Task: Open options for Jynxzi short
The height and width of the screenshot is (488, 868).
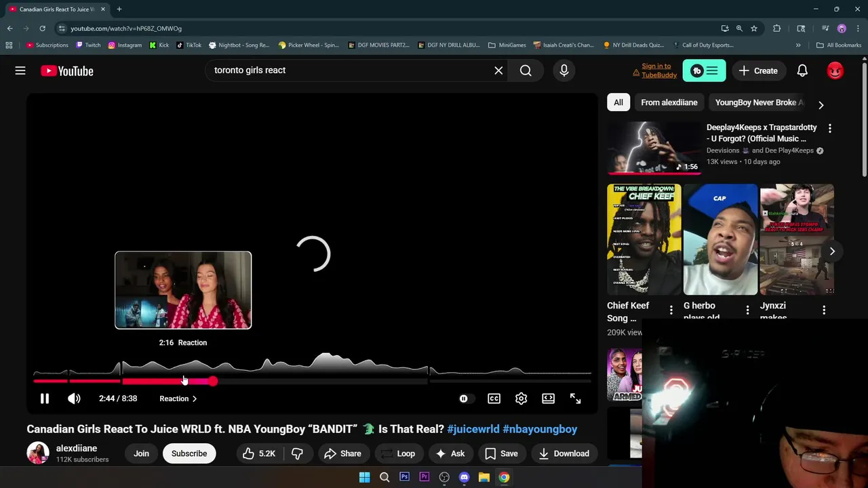Action: (x=824, y=310)
